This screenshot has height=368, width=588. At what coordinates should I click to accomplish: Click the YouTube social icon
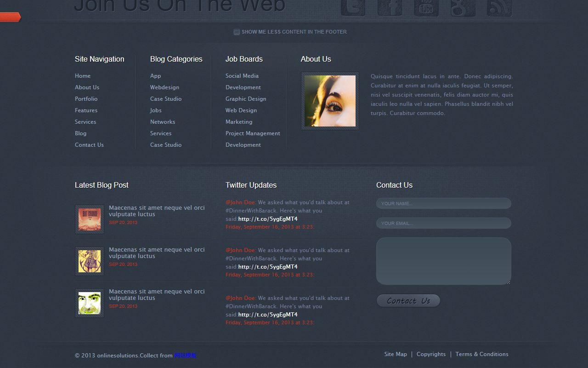click(x=426, y=8)
